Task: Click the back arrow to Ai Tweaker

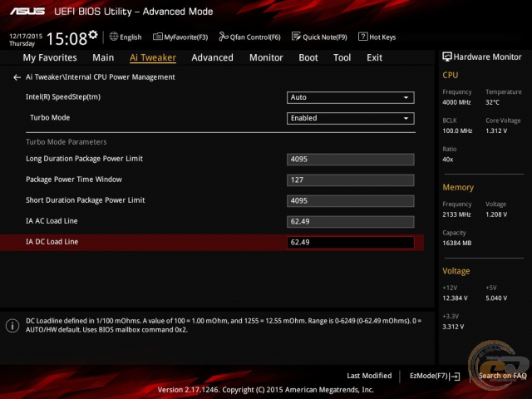Action: click(x=17, y=77)
